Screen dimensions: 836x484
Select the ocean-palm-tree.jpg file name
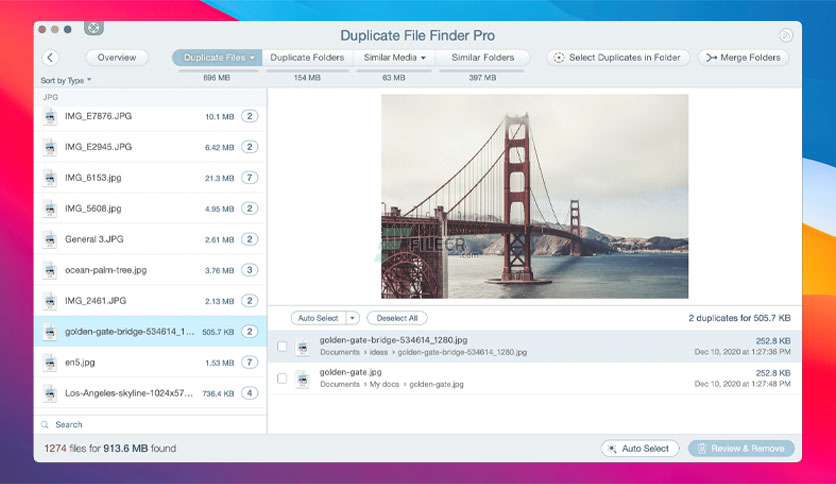pos(106,270)
